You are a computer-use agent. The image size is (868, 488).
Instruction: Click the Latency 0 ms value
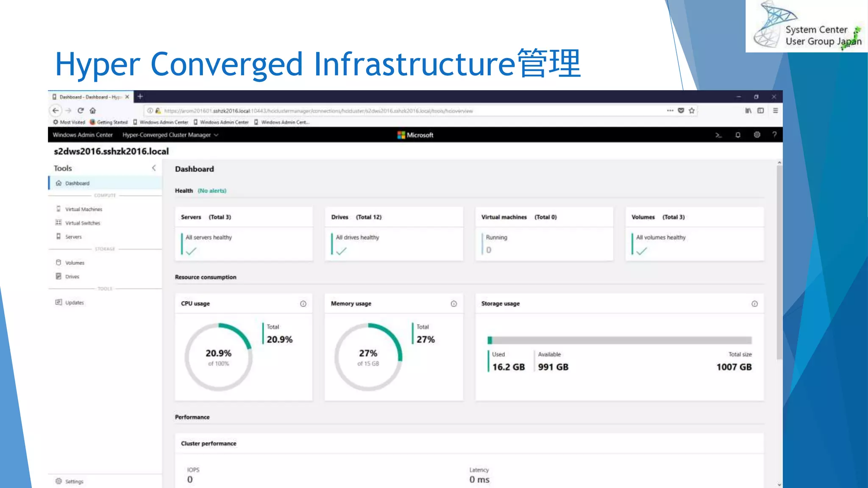tap(479, 480)
